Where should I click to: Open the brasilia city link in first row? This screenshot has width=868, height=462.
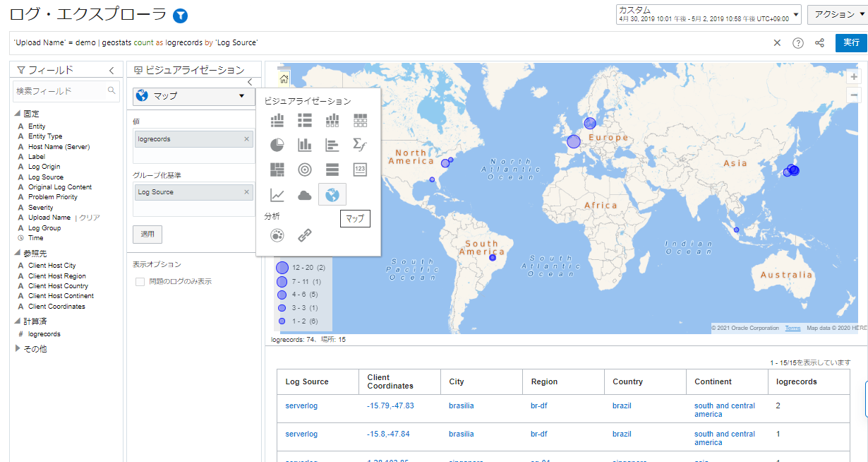click(462, 405)
